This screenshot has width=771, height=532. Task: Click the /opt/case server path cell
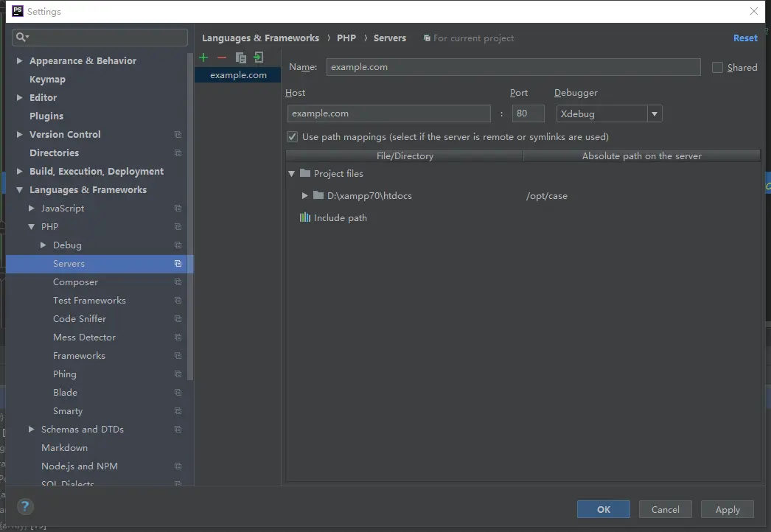point(546,196)
